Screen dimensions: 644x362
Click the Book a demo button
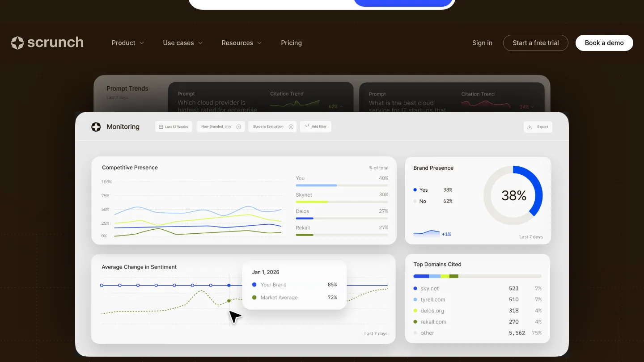(604, 43)
